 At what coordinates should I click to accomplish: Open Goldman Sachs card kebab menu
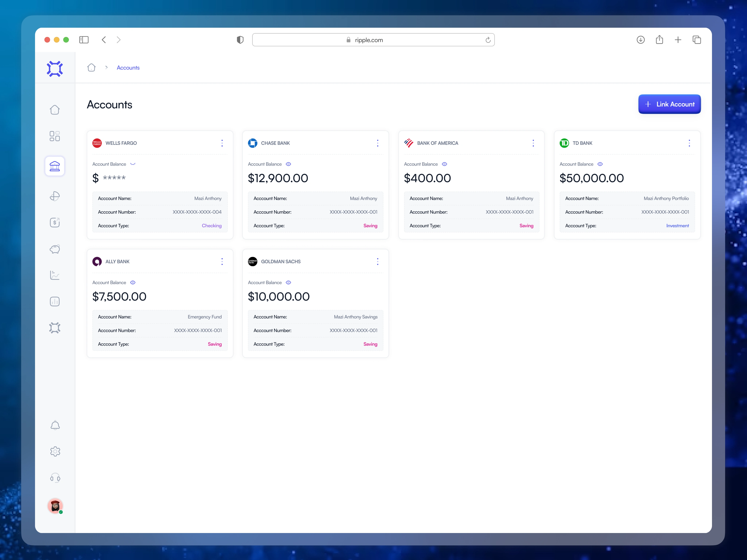378,262
